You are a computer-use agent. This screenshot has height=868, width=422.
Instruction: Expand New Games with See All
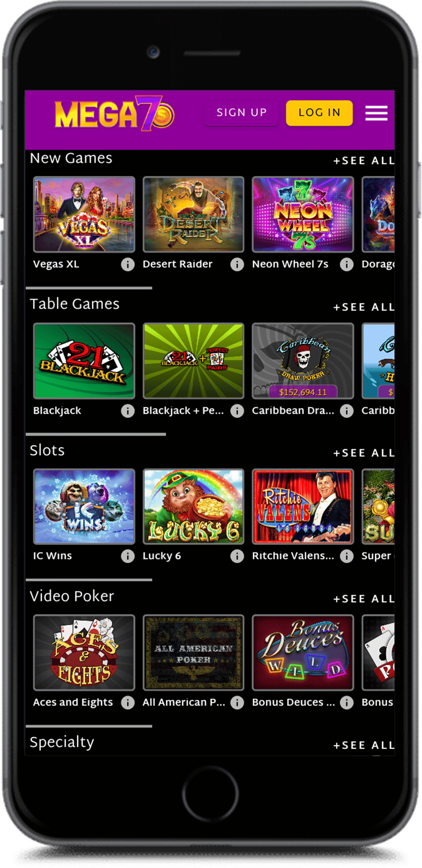click(x=364, y=161)
